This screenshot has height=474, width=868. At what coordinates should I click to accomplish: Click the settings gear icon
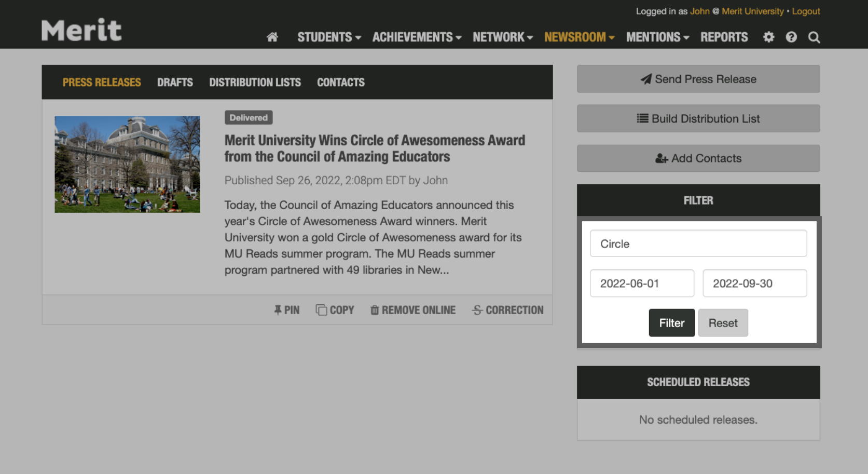point(768,37)
